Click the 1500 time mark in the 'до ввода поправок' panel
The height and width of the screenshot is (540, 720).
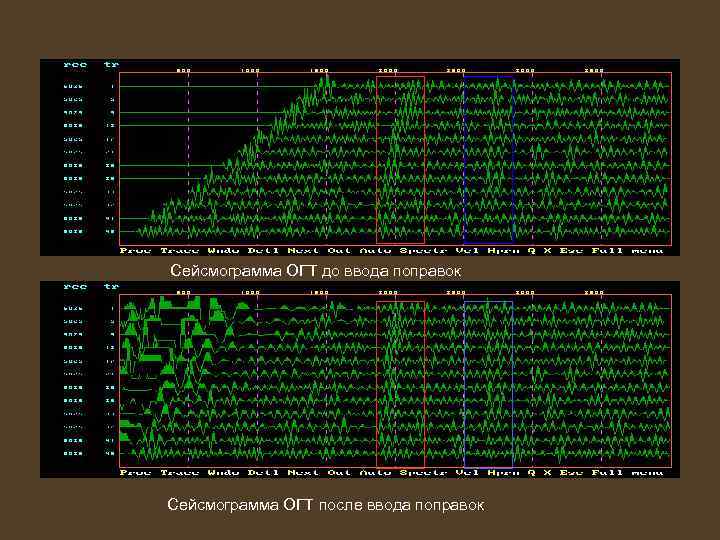pos(319,70)
